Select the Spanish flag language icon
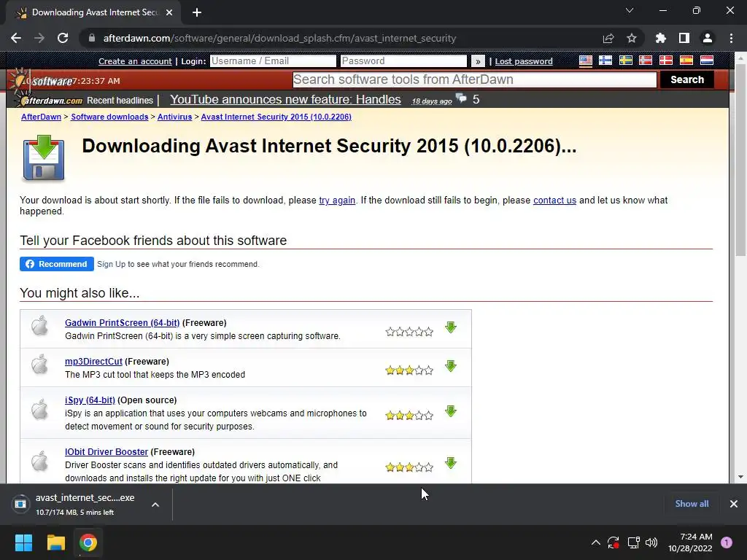Screen dimensions: 747x560 click(686, 61)
